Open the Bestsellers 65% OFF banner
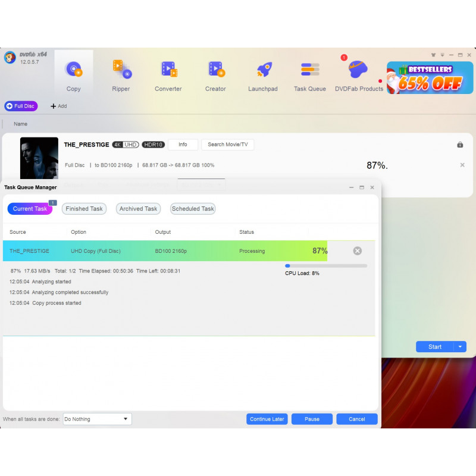The width and height of the screenshot is (476, 476). point(430,78)
